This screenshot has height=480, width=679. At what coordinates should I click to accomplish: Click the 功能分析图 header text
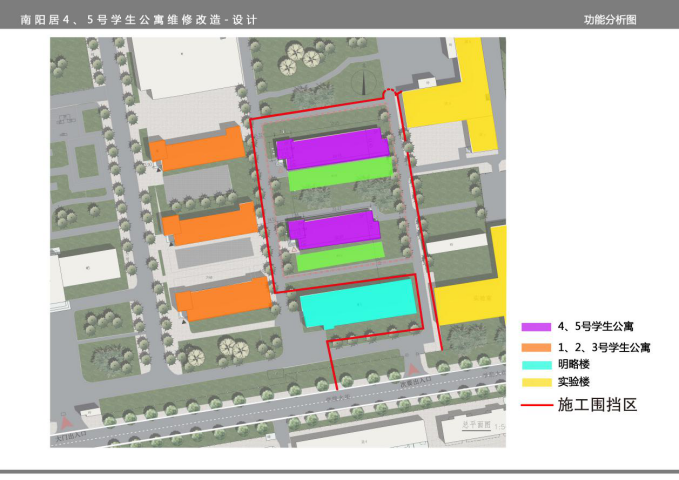pos(610,20)
